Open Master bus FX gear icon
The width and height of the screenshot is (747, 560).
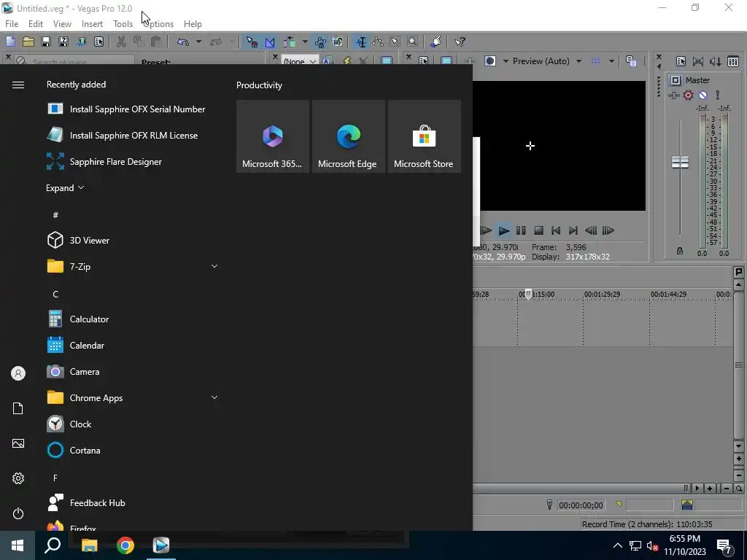point(688,95)
